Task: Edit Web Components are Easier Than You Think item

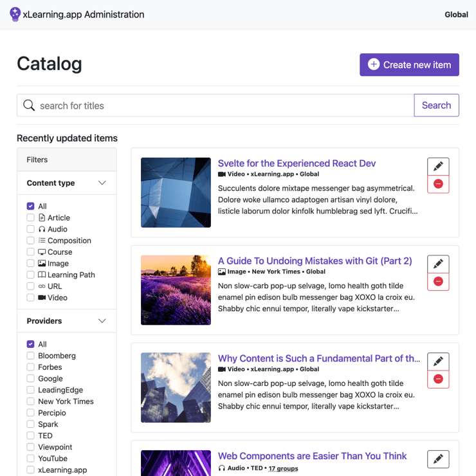Action: pos(438,459)
